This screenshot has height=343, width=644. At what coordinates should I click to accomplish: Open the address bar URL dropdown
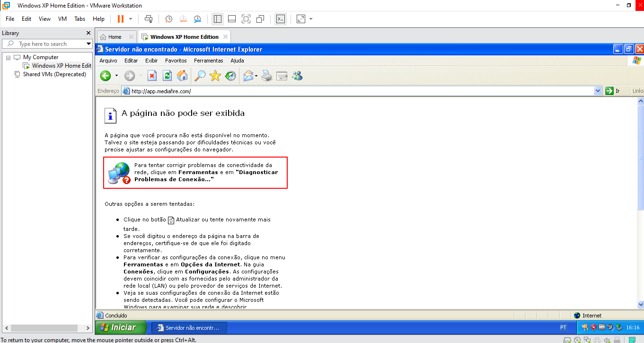(597, 91)
